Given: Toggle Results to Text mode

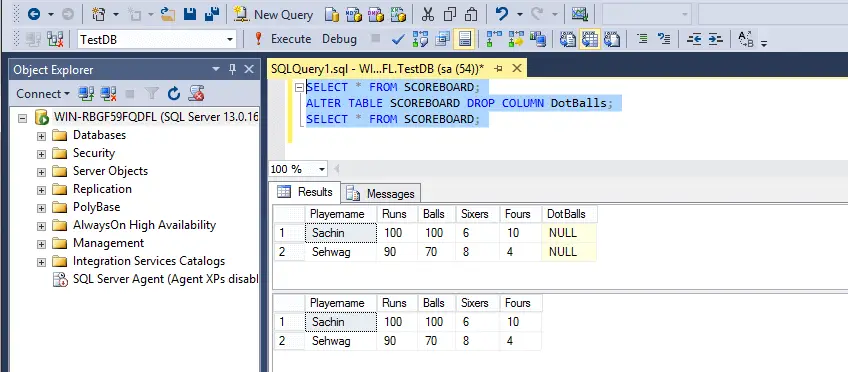Looking at the screenshot, I should click(567, 39).
